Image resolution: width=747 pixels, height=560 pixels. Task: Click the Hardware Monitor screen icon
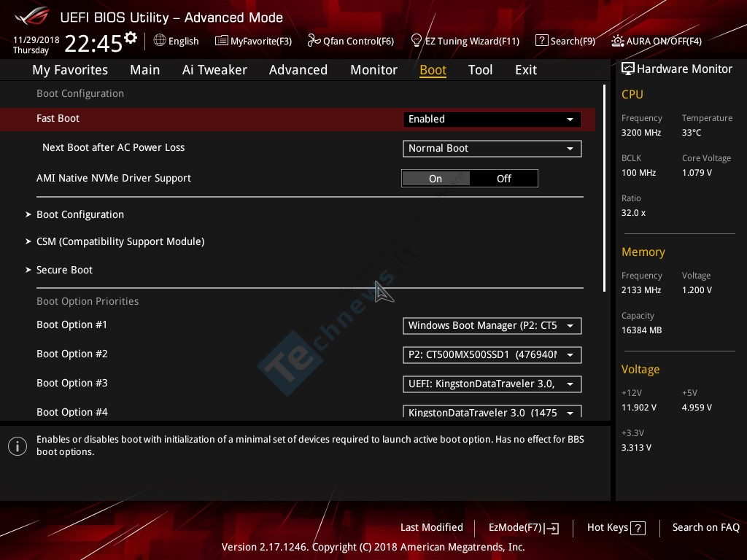pyautogui.click(x=628, y=69)
